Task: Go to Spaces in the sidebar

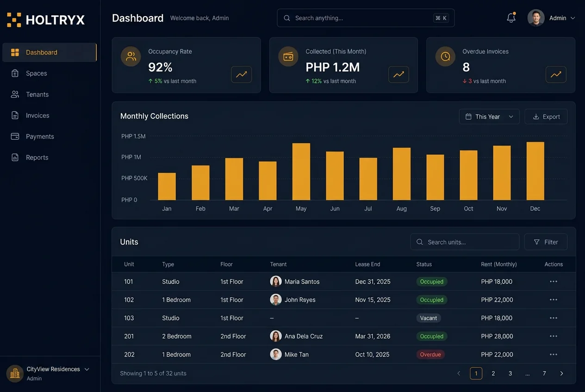Action: click(x=50, y=73)
